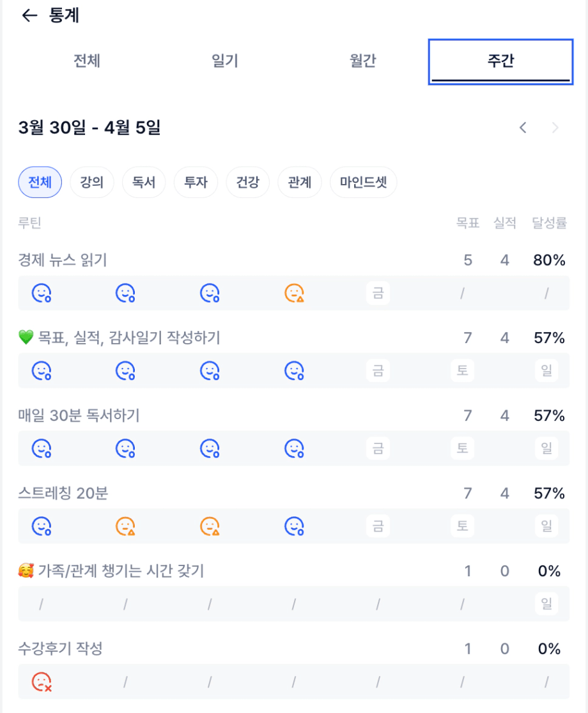Image resolution: width=588 pixels, height=713 pixels.
Task: Click the fourth blue smiley in 매일 30분 독서하기 row
Action: (x=294, y=448)
